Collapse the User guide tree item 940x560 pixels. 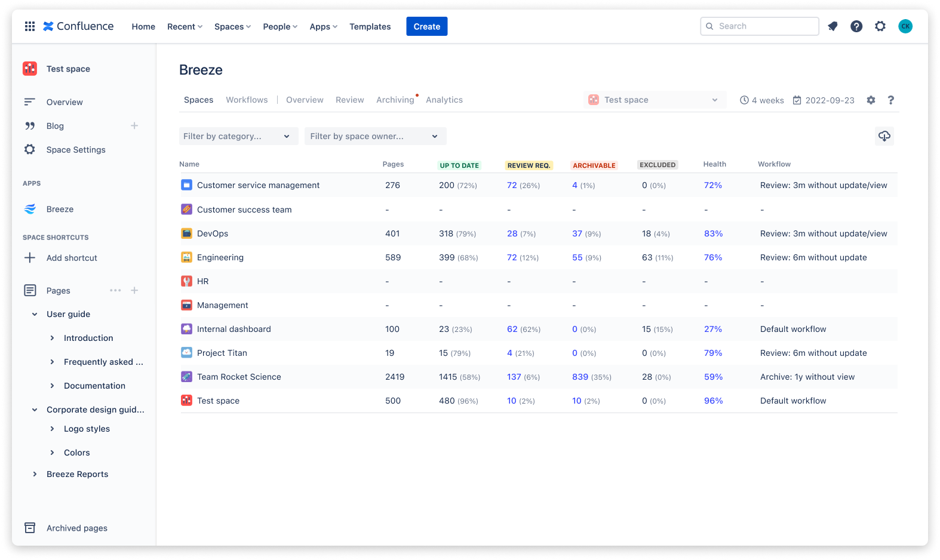(35, 314)
